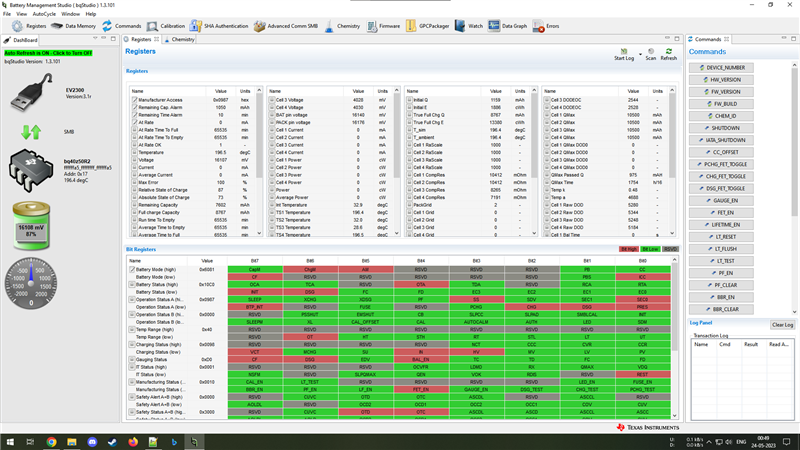
Task: Open the Data Graph tool
Action: (507, 26)
